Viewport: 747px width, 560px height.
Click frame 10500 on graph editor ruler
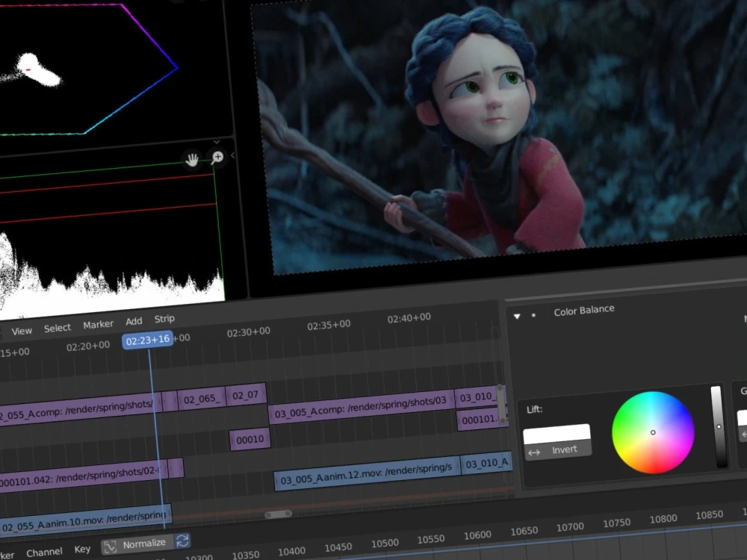coord(385,544)
